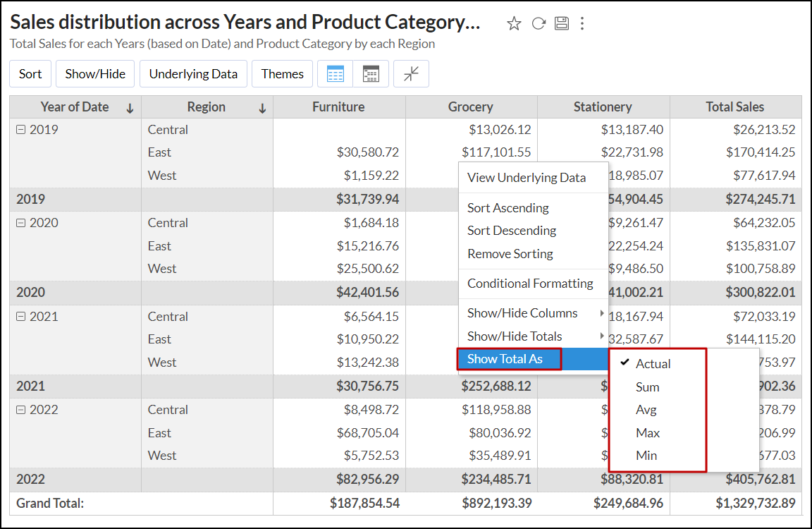This screenshot has height=529, width=812.
Task: Click the save disk icon
Action: click(561, 24)
